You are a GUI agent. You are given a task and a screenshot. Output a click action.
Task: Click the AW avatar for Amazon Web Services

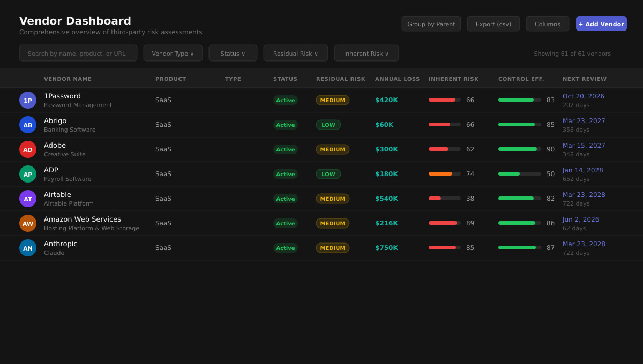coord(28,223)
